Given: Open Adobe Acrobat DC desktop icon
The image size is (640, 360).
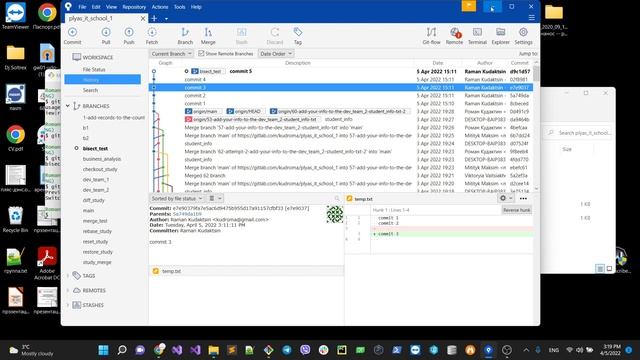Looking at the screenshot, I should click(47, 262).
